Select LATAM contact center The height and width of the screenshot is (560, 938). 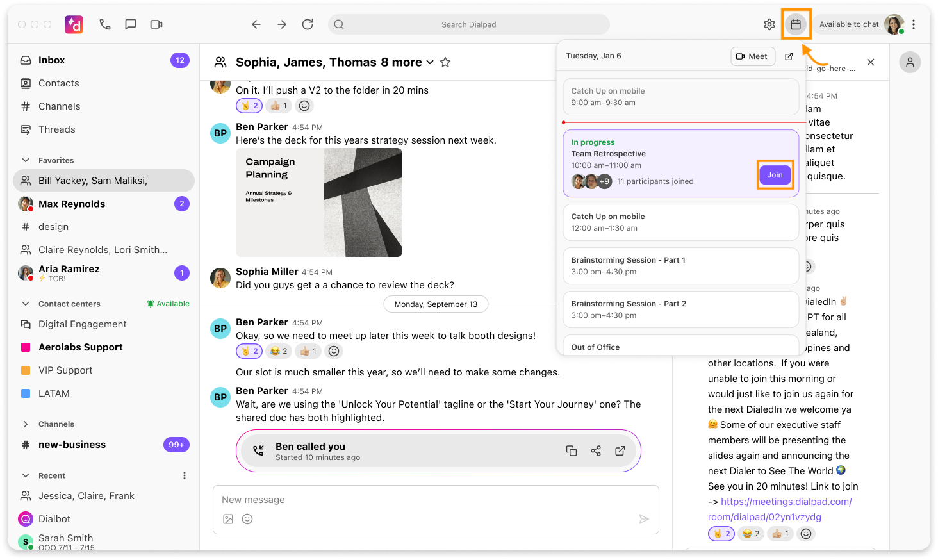pyautogui.click(x=104, y=393)
